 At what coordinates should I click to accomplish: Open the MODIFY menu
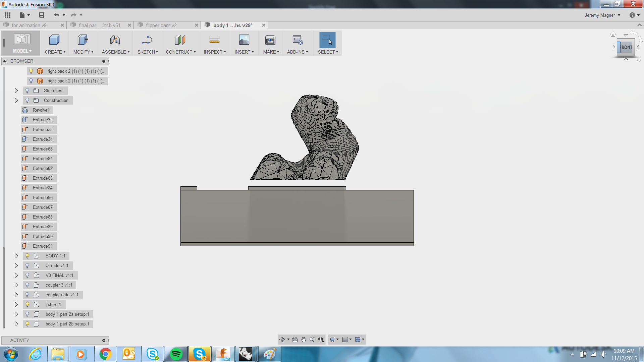coord(83,52)
